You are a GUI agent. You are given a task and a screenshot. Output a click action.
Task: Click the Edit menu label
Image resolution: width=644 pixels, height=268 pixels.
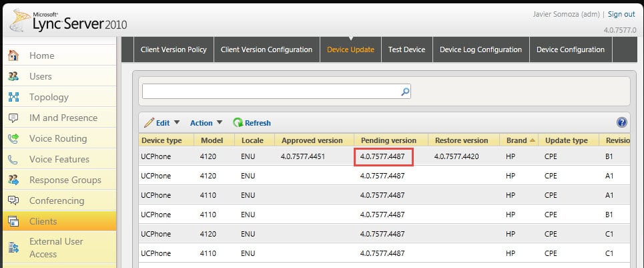click(163, 123)
